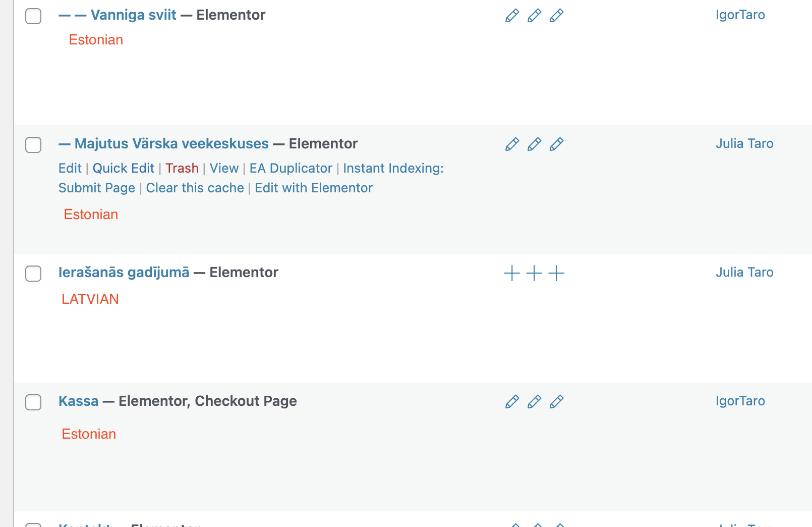Viewport: 812px width, 527px height.
Task: Click middle pencil icon in Kassa row
Action: pos(534,402)
